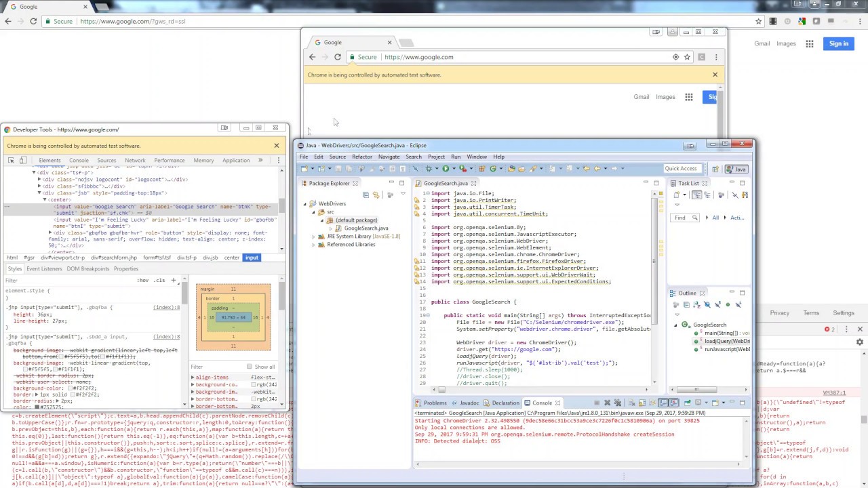Open the Open Type toolbar icon in Eclipse
The width and height of the screenshot is (868, 488).
click(x=511, y=169)
